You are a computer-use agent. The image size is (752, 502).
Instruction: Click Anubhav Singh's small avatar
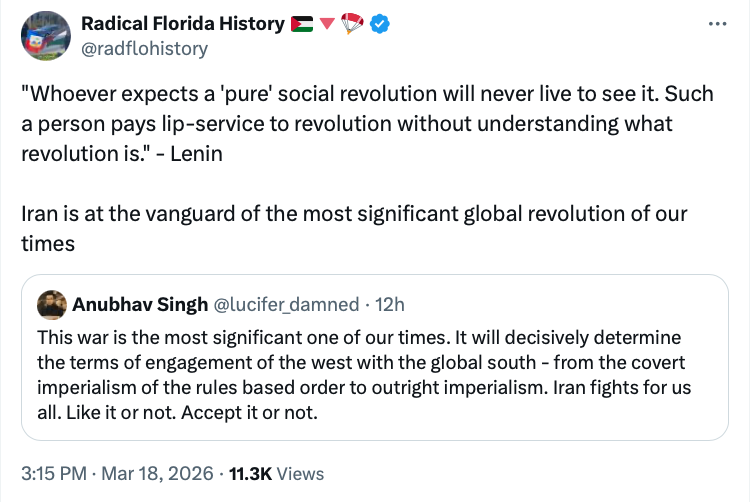[x=51, y=303]
